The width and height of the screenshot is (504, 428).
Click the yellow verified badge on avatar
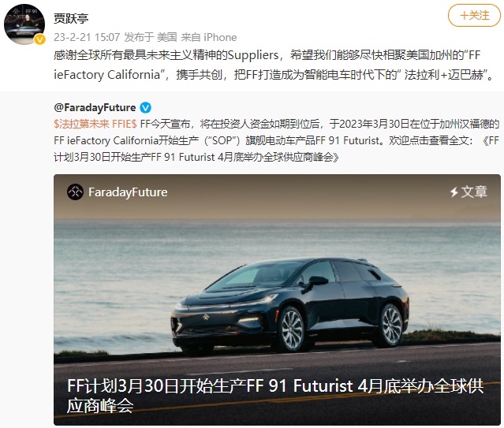[x=40, y=39]
